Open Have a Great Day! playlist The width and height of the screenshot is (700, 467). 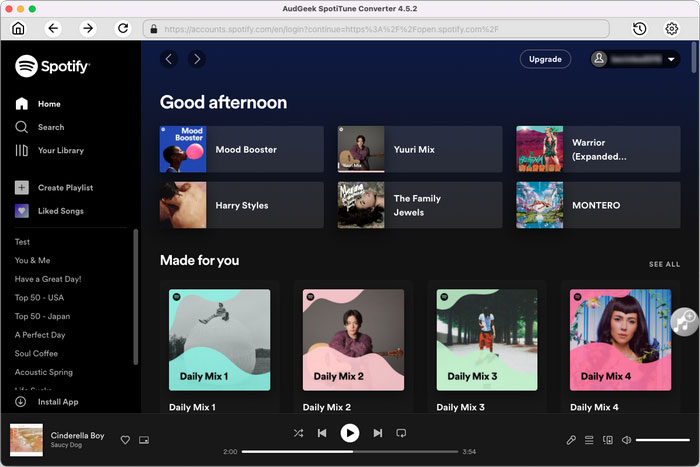point(48,279)
